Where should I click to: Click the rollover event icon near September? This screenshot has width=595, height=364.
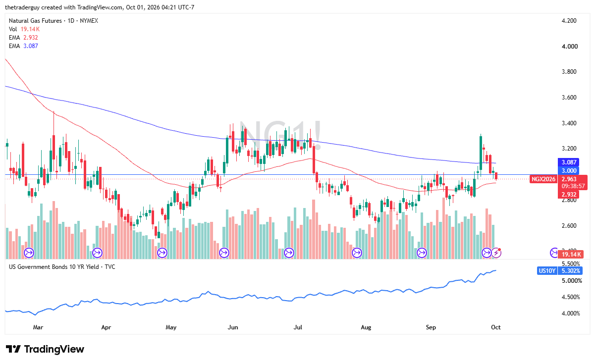[422, 253]
